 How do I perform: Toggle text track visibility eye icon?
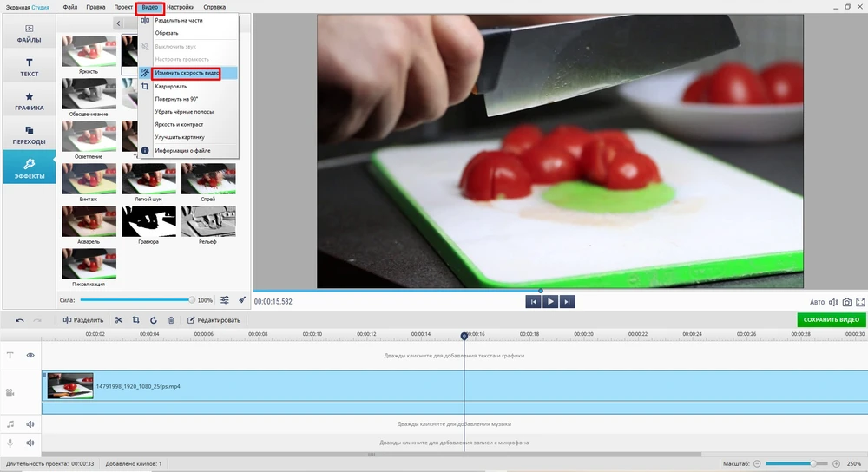30,355
